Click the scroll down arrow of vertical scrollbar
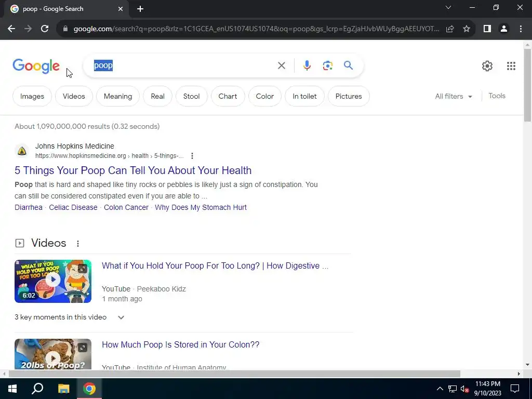The width and height of the screenshot is (532, 399). tap(527, 365)
